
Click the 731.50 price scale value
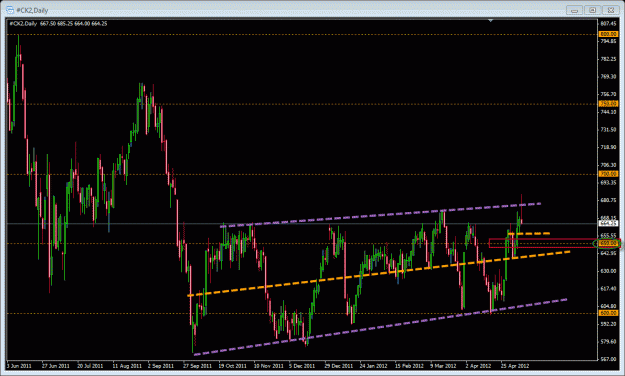[x=608, y=130]
